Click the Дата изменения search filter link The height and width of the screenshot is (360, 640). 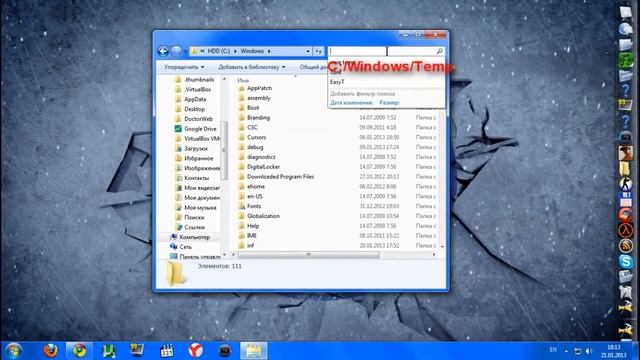click(x=351, y=102)
